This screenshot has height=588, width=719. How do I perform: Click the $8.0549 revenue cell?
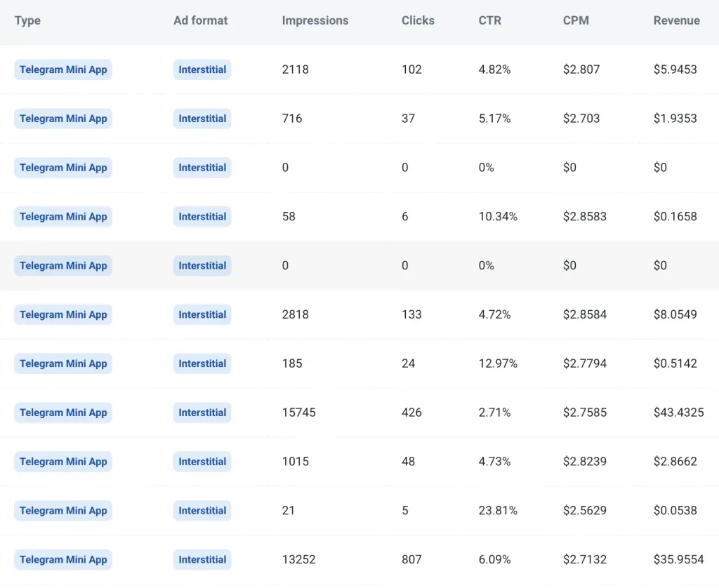(x=675, y=314)
